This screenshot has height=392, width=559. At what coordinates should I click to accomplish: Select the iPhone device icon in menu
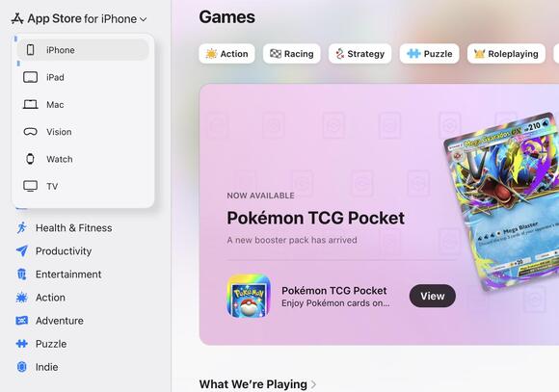pyautogui.click(x=30, y=50)
